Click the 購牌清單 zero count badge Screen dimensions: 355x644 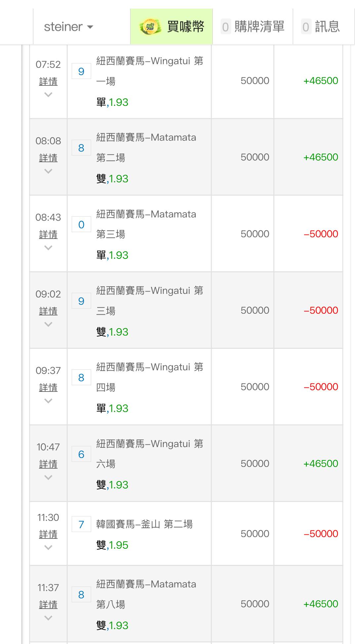[225, 27]
